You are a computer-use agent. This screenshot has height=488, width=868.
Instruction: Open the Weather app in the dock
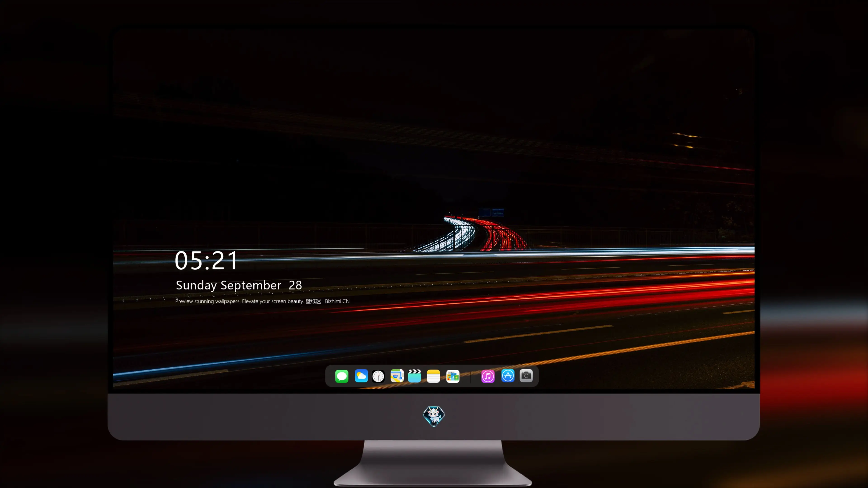pos(361,376)
